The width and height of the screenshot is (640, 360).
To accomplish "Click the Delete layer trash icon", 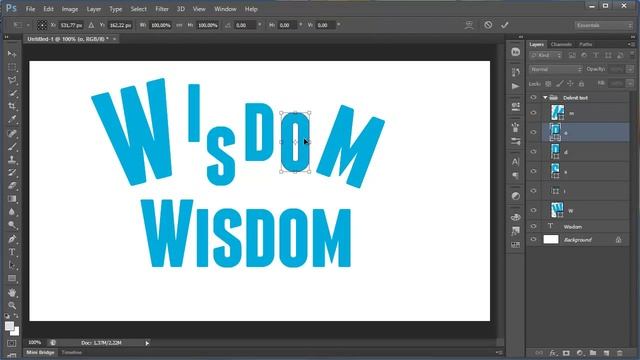I will tap(620, 353).
